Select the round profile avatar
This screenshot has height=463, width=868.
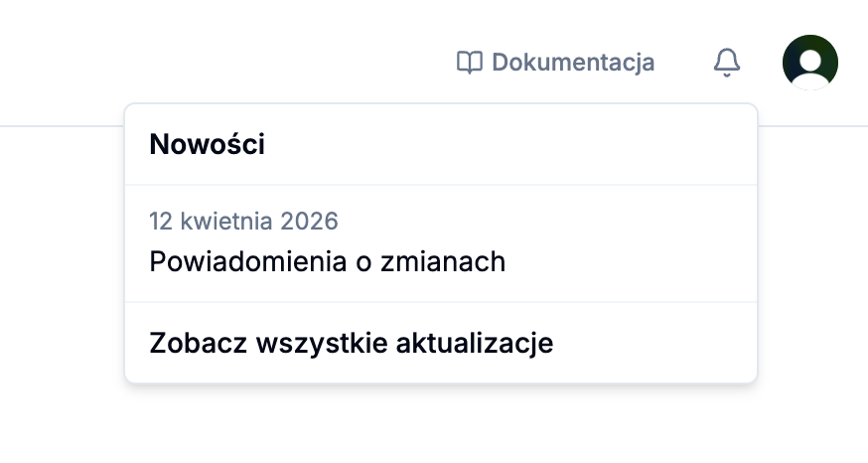(809, 63)
